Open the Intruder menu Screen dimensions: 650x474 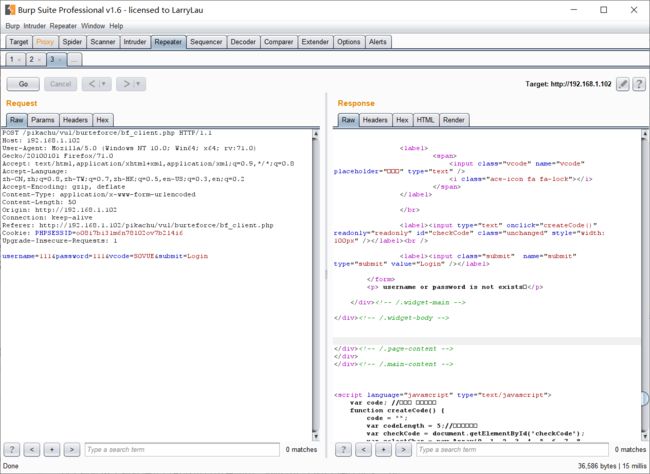[x=34, y=26]
